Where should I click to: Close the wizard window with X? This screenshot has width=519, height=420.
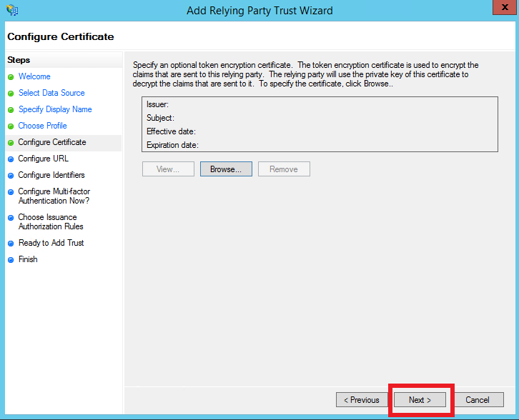505,7
